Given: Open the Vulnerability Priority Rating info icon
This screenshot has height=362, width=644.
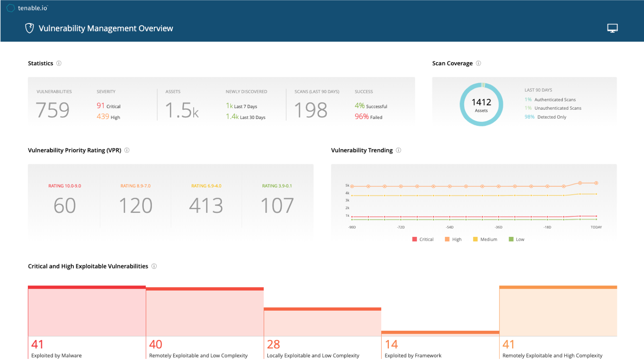Looking at the screenshot, I should 127,150.
